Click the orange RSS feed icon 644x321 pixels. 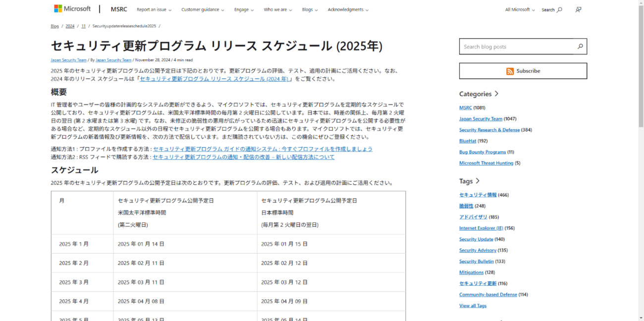coord(510,71)
